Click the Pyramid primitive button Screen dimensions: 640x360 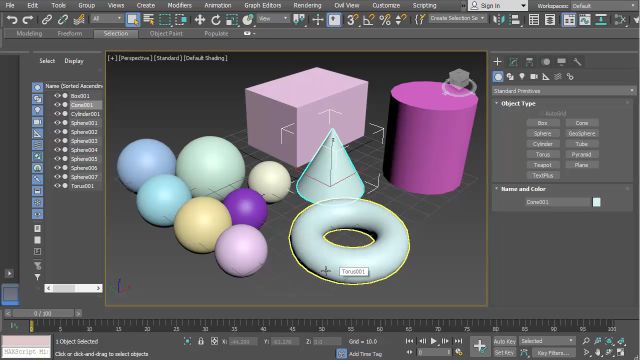coord(582,154)
